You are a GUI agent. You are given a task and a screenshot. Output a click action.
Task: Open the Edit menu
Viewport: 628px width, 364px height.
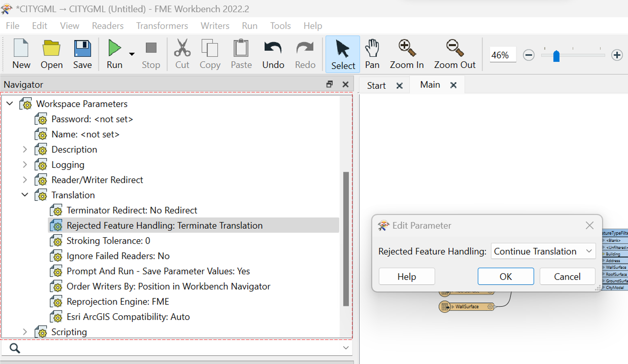(39, 26)
